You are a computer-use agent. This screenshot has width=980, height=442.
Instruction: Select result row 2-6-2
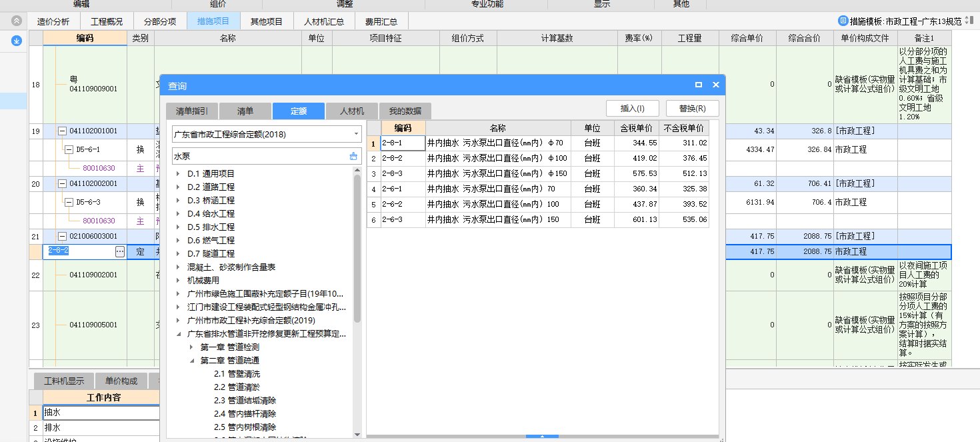click(538, 204)
